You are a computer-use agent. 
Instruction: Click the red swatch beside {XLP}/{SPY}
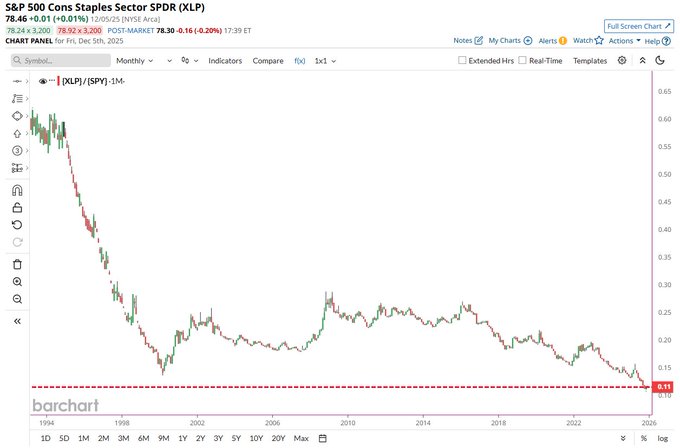pyautogui.click(x=59, y=81)
